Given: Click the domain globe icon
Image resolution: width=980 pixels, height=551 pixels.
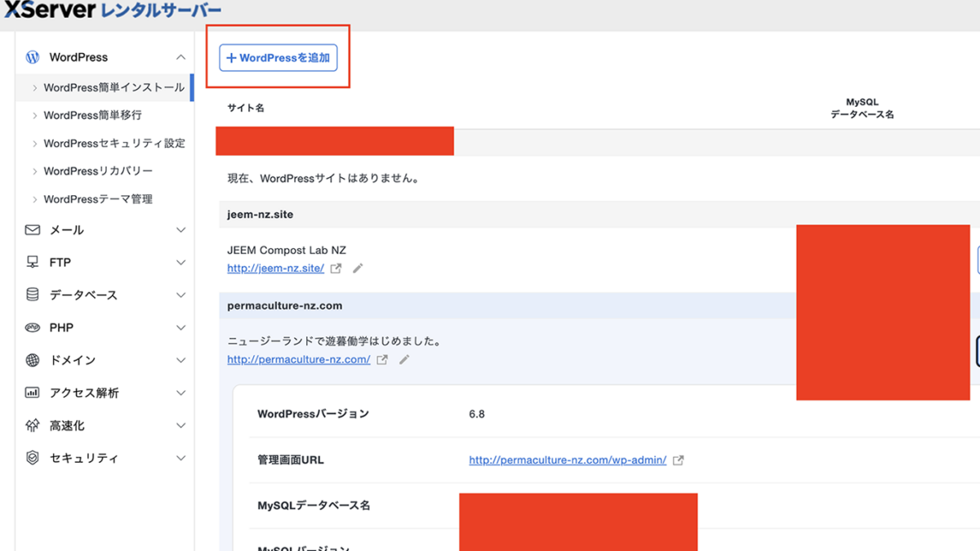Looking at the screenshot, I should [x=33, y=360].
